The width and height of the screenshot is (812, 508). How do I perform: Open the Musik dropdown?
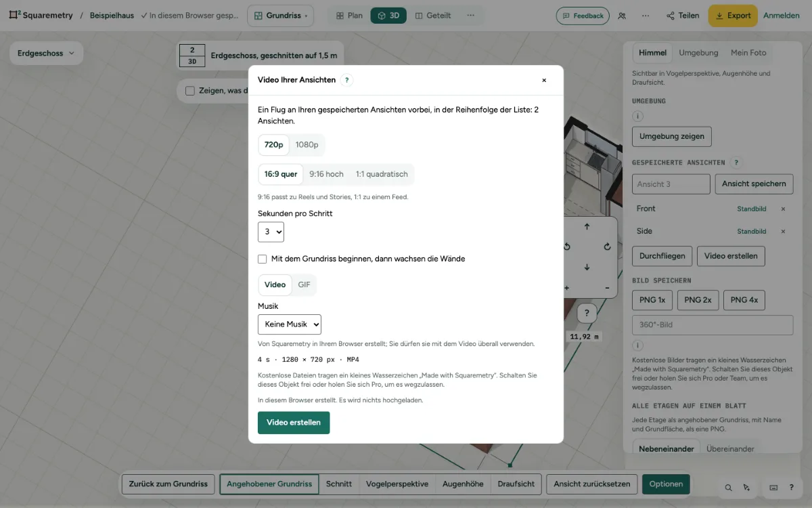tap(290, 324)
